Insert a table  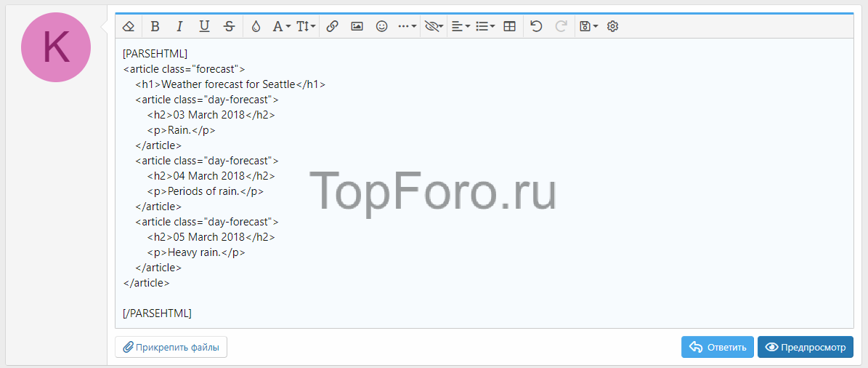pyautogui.click(x=510, y=26)
